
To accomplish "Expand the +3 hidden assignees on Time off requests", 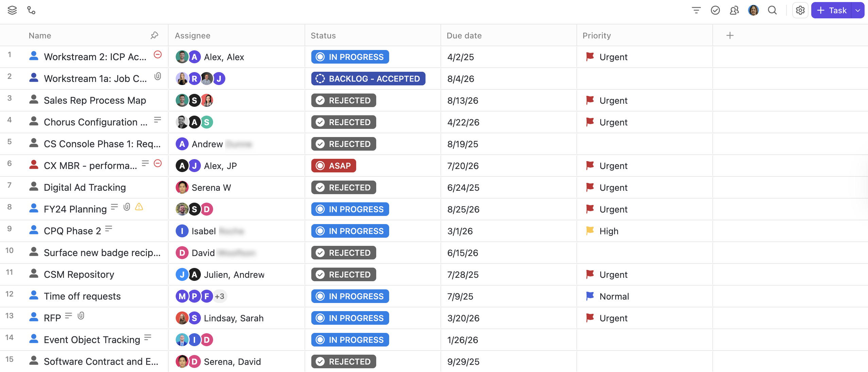I will coord(220,296).
